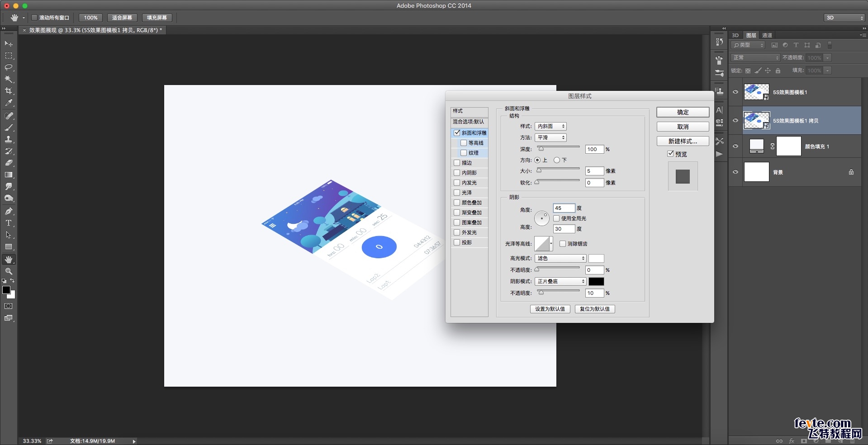Select the Eyedropper tool
This screenshot has width=868, height=445.
(x=9, y=103)
